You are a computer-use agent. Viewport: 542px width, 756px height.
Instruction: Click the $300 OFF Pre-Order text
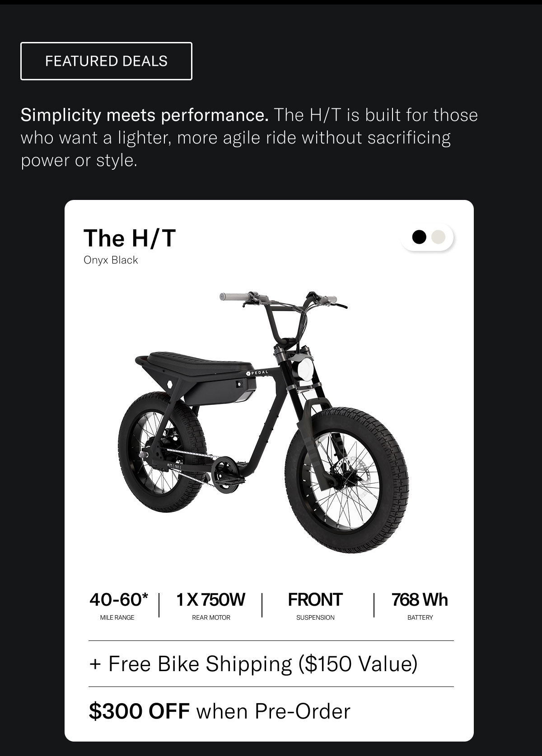tap(220, 711)
